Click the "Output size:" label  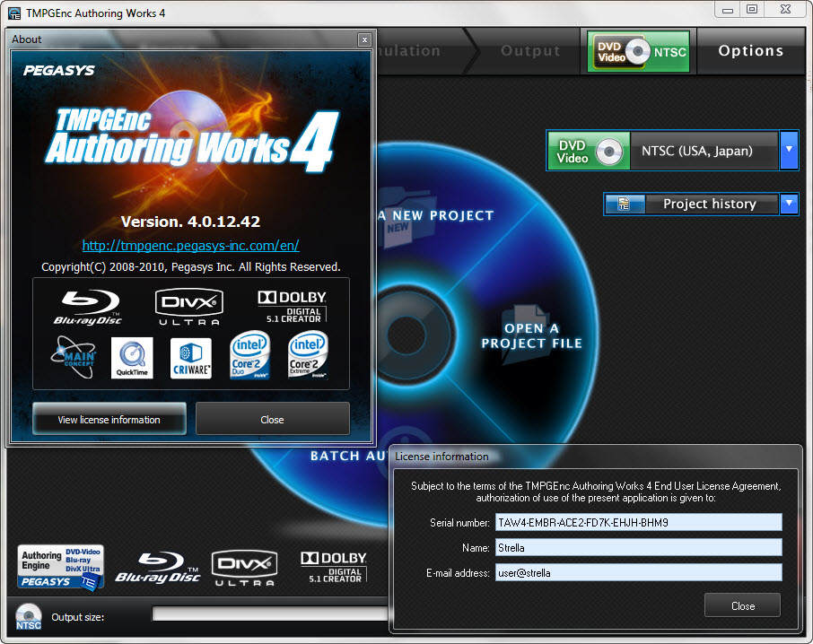coord(78,617)
